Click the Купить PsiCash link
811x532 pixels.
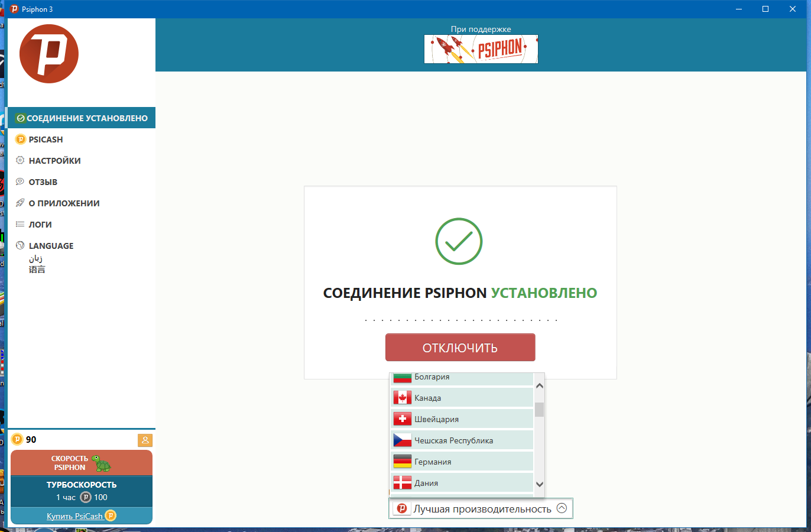pos(75,516)
